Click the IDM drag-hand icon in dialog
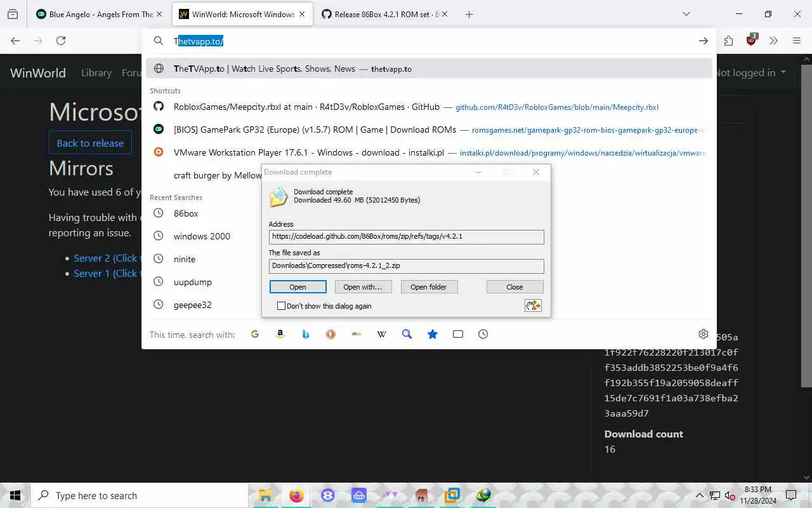 [x=533, y=305]
